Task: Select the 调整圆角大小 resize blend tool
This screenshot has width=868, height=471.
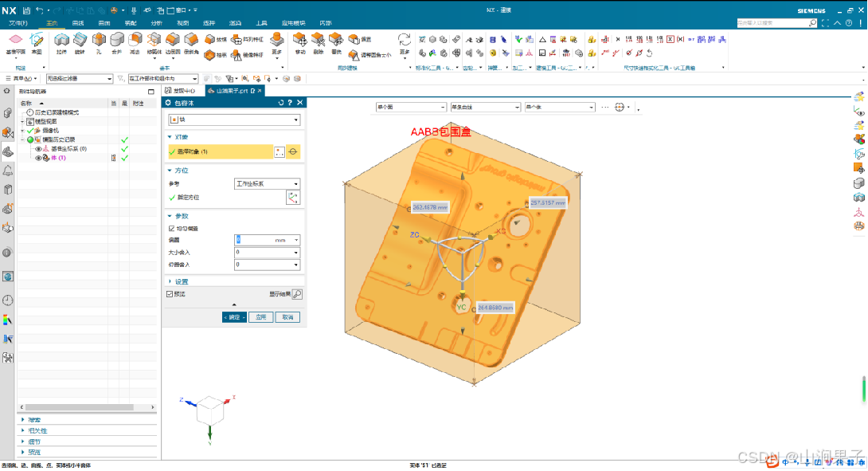Action: [369, 55]
